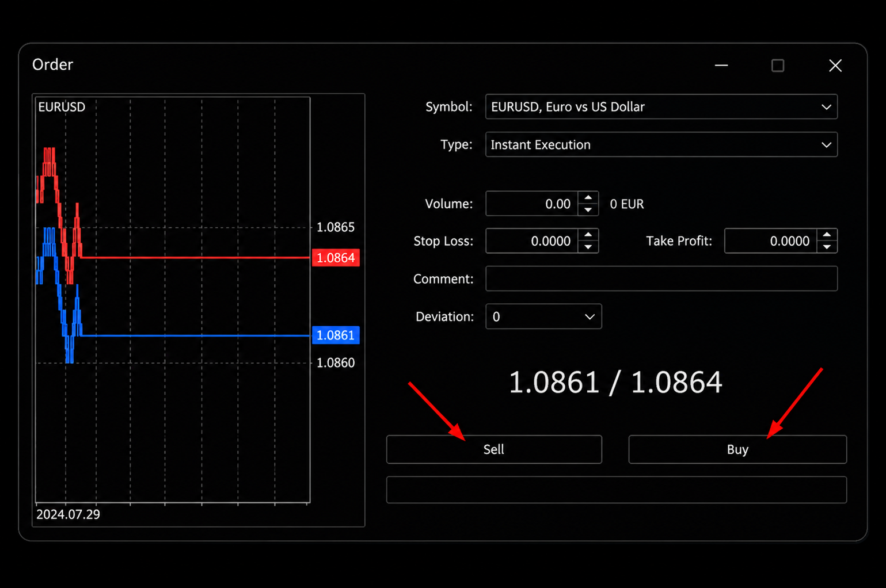The image size is (886, 588).
Task: Increase Stop Loss with the up arrow
Action: [588, 235]
